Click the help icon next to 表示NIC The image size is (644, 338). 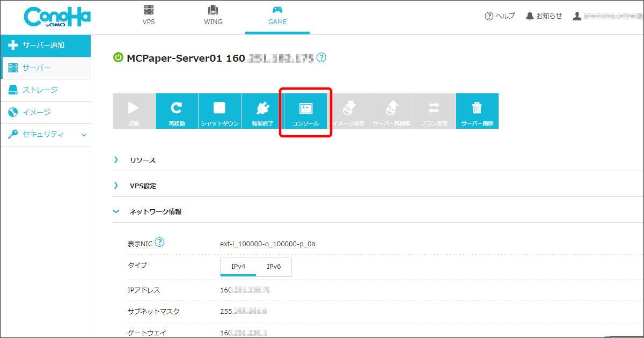point(159,243)
